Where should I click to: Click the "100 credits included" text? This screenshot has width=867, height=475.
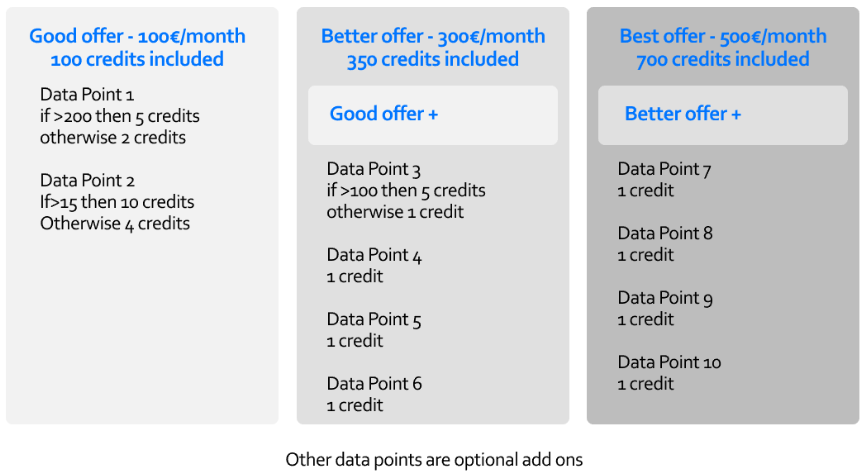coord(137,60)
